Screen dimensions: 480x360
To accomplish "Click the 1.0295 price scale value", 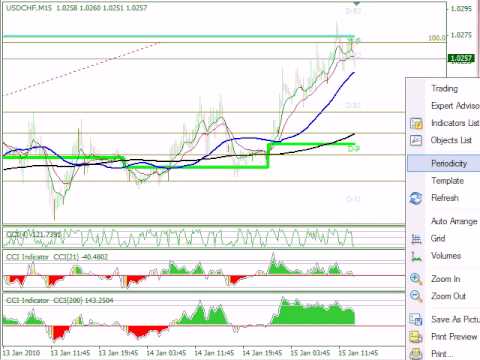I will tap(461, 8).
